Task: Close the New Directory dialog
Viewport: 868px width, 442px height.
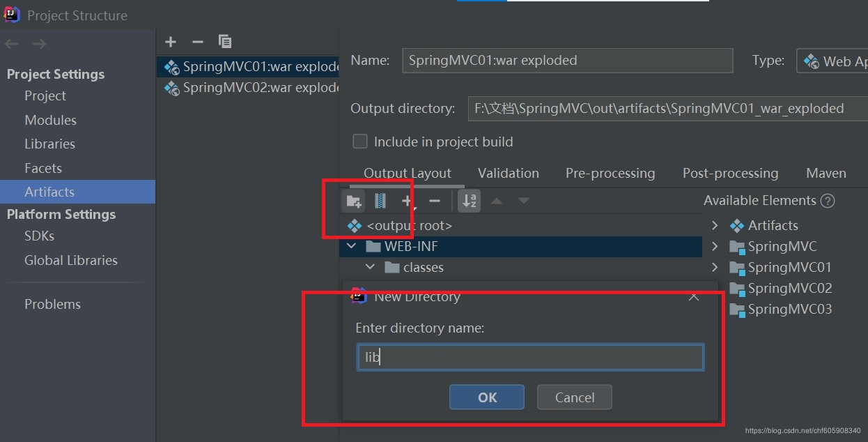Action: tap(693, 296)
